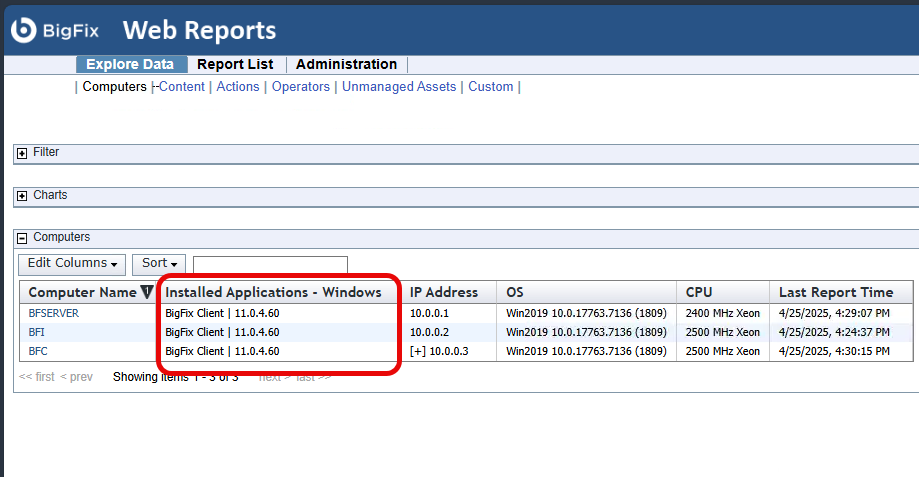
Task: Open the BFSERVER computer link
Action: pyautogui.click(x=53, y=314)
